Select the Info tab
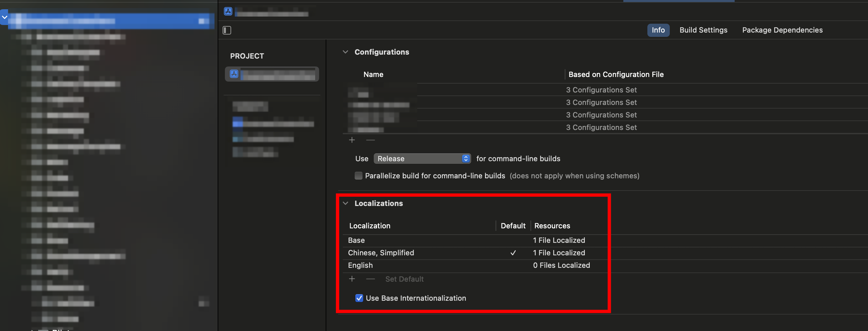Screen dimensions: 868x331 658,30
